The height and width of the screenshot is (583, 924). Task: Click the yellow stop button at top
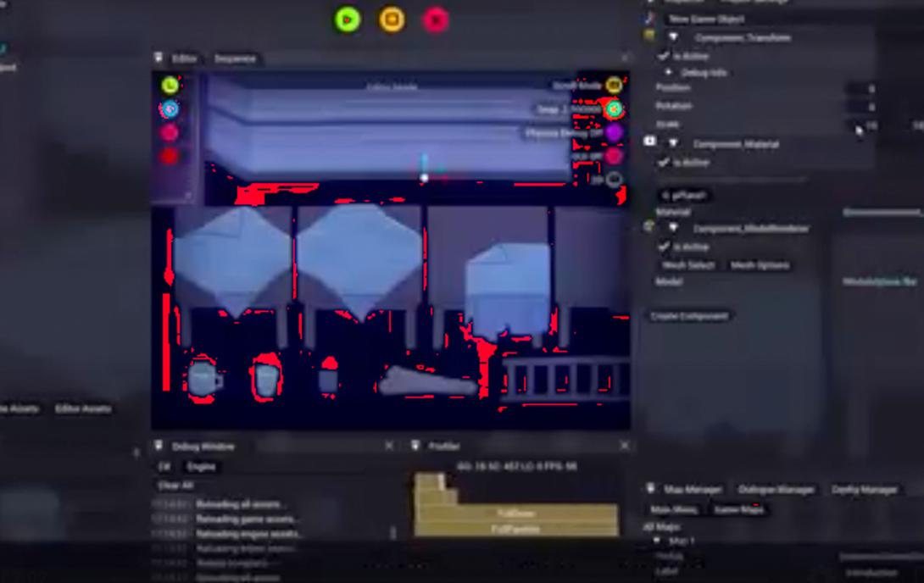tap(392, 19)
